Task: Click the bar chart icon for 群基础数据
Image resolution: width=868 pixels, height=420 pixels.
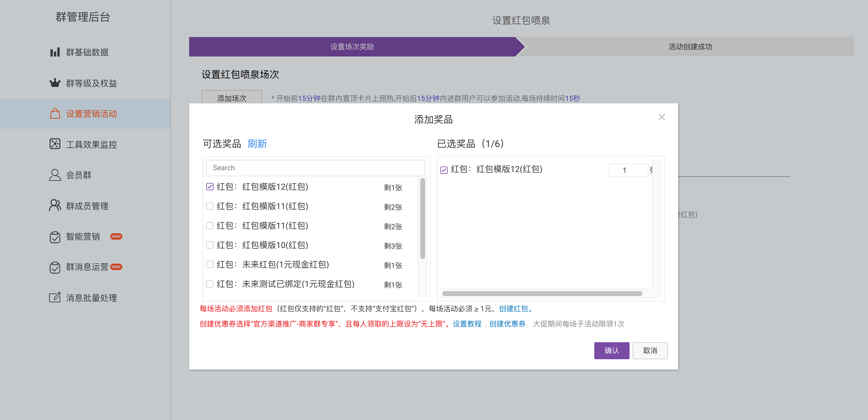Action: pos(55,52)
